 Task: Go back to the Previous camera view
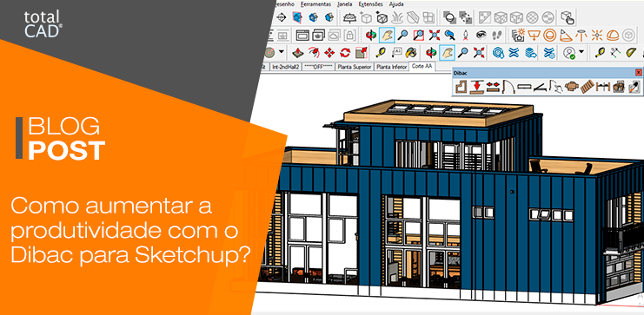pyautogui.click(x=449, y=35)
